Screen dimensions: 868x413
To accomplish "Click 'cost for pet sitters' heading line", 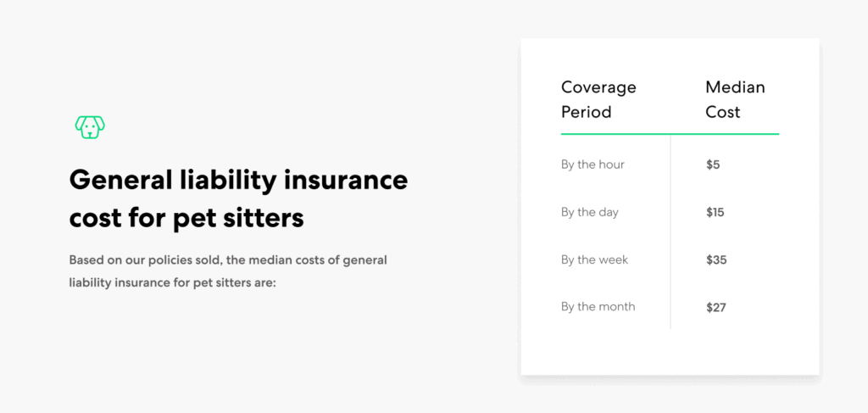I will pyautogui.click(x=186, y=218).
